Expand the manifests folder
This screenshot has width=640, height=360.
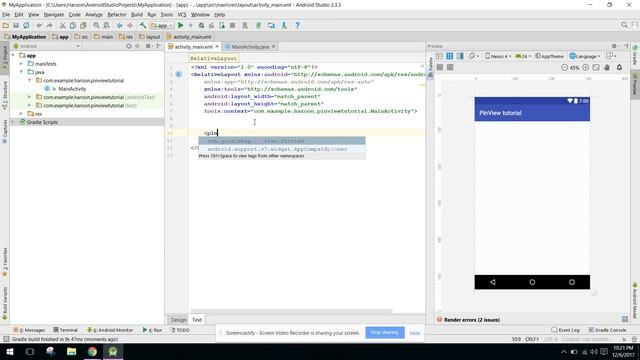click(x=21, y=64)
